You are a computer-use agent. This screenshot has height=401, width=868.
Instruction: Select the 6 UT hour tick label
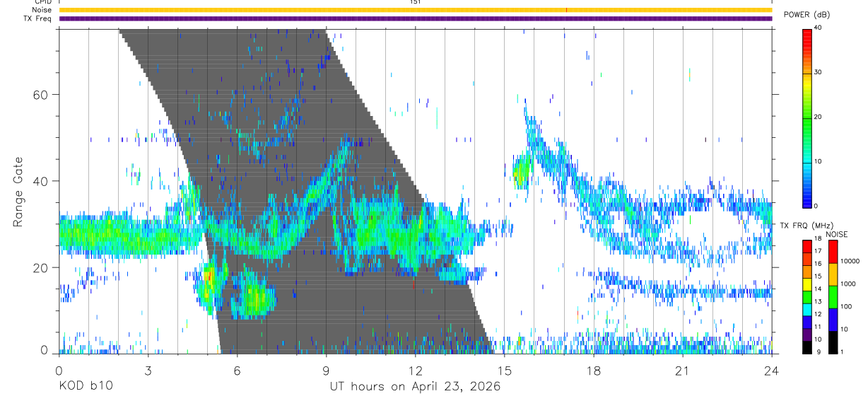pos(237,371)
